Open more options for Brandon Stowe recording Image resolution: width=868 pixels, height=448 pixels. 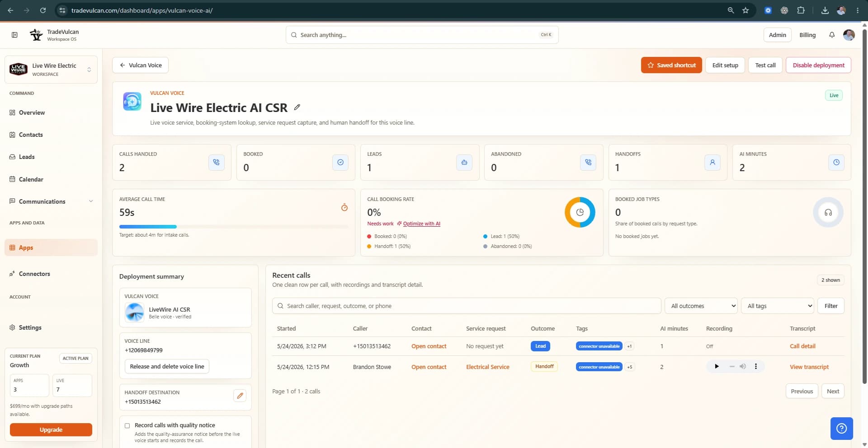756,366
